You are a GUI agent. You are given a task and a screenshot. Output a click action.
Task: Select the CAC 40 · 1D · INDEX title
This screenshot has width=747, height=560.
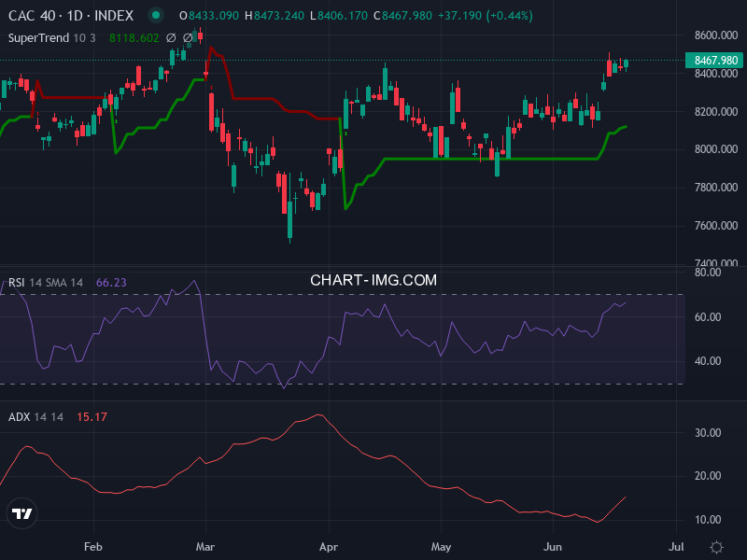point(71,16)
